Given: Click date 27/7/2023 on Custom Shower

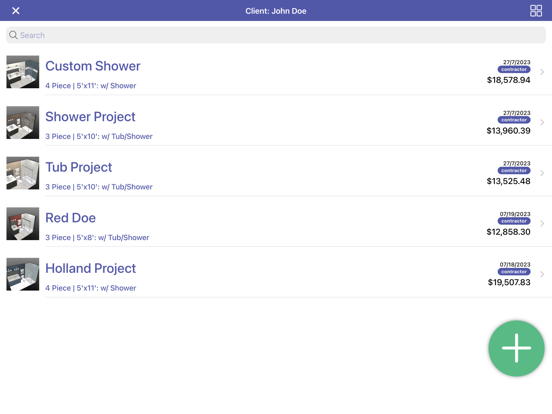Looking at the screenshot, I should point(516,62).
